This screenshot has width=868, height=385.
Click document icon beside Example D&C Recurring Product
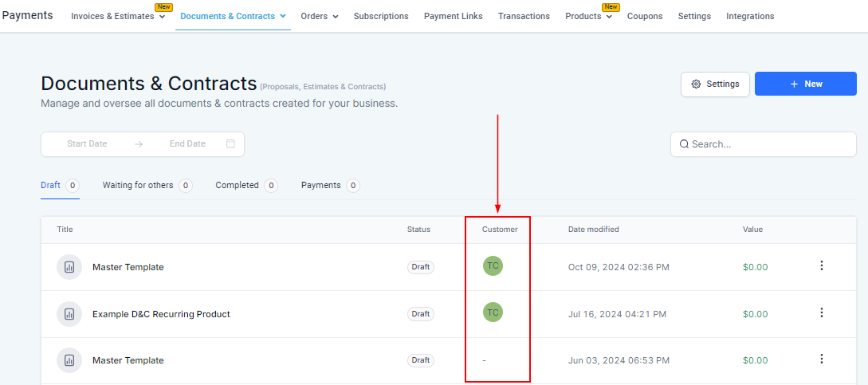pos(69,314)
